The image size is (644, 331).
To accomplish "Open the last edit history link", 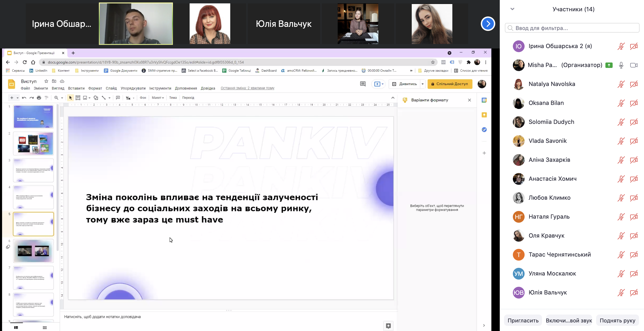I will pos(247,88).
